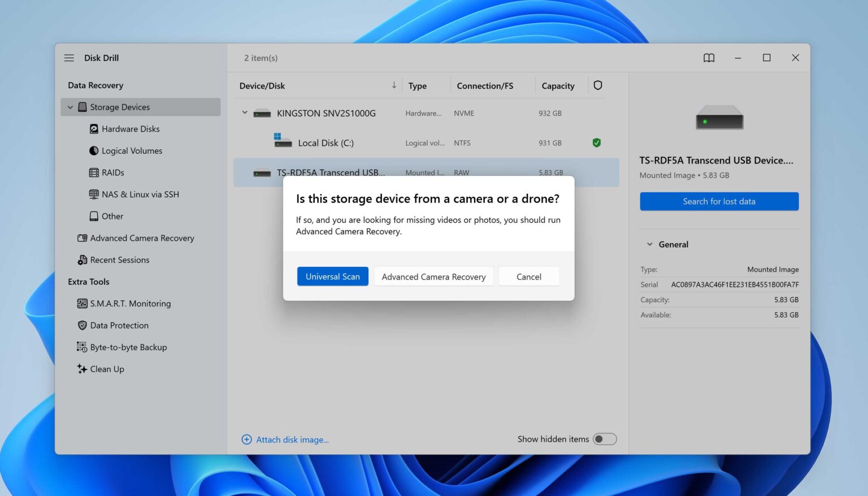Image resolution: width=868 pixels, height=496 pixels.
Task: Open Recent Sessions
Action: coord(120,260)
